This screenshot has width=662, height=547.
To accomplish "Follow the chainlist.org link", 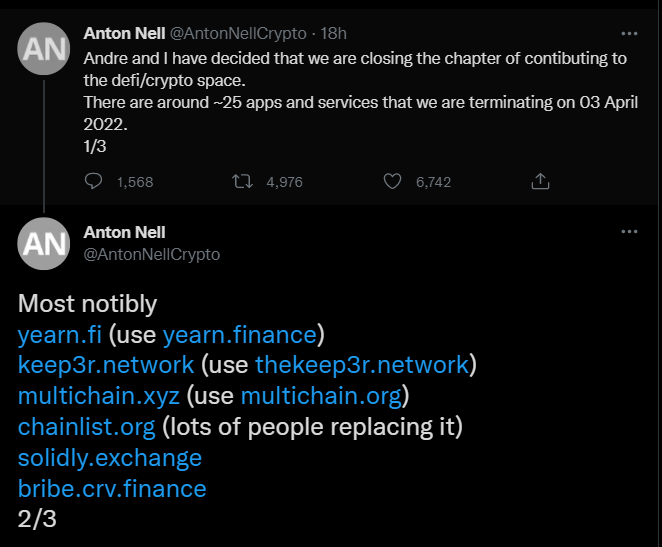I will click(x=87, y=427).
